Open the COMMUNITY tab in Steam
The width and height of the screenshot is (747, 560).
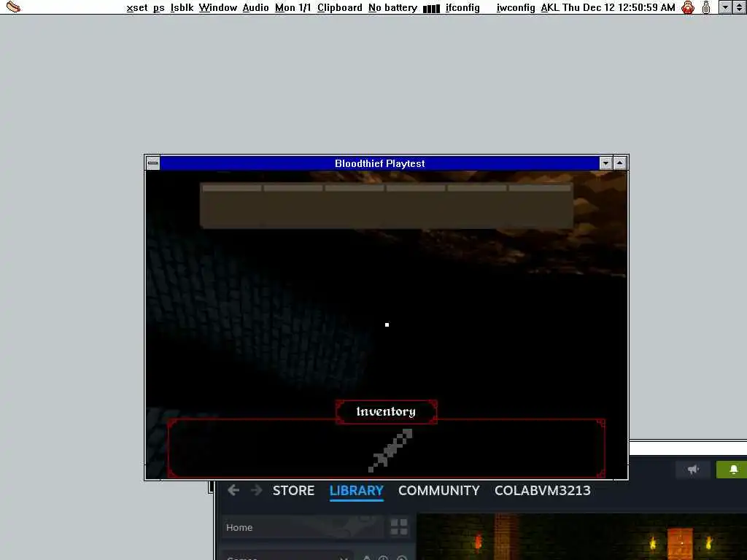(438, 491)
